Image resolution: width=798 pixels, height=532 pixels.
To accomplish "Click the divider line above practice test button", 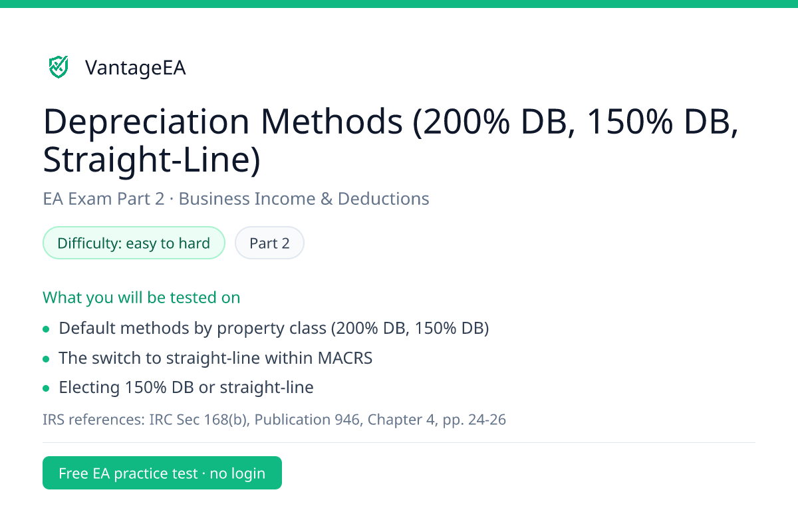I will pos(399,442).
